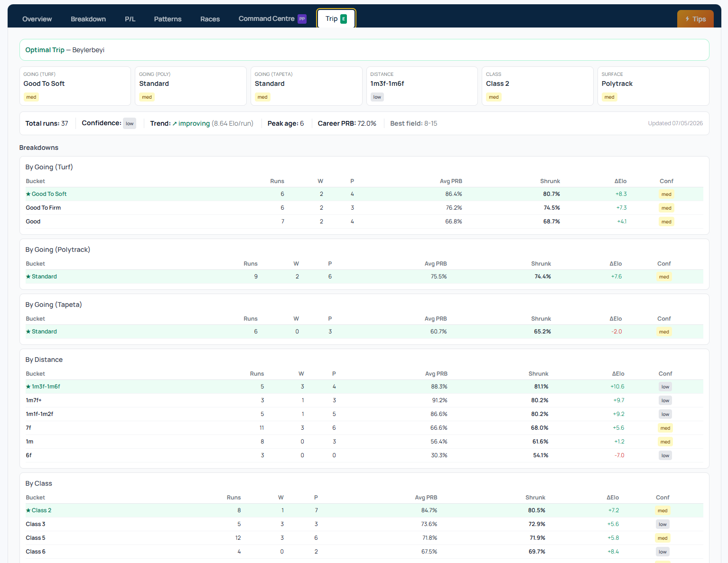Click the Good To Firm turf row
This screenshot has height=563, width=728.
[364, 208]
